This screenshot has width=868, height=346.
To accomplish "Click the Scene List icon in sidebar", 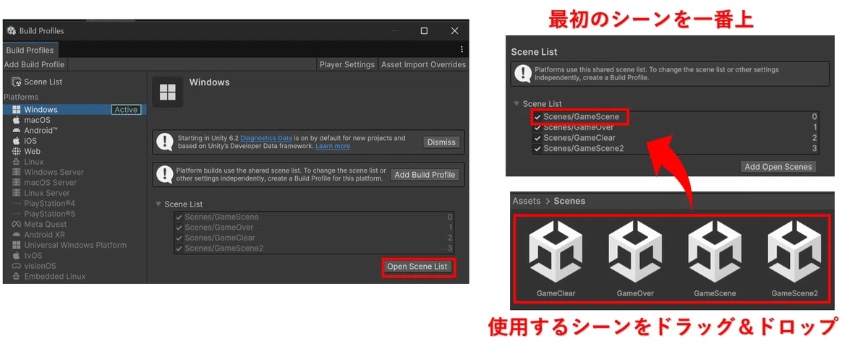I will click(16, 82).
